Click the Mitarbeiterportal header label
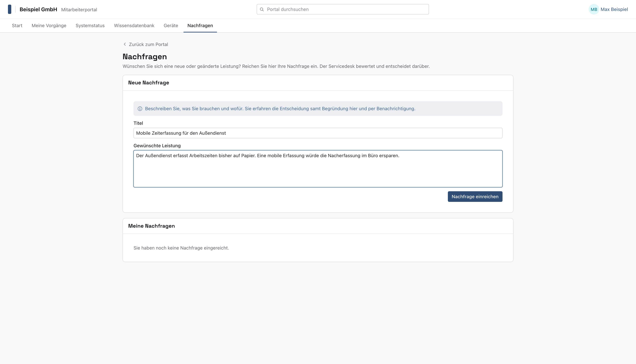The width and height of the screenshot is (636, 364). click(x=79, y=9)
